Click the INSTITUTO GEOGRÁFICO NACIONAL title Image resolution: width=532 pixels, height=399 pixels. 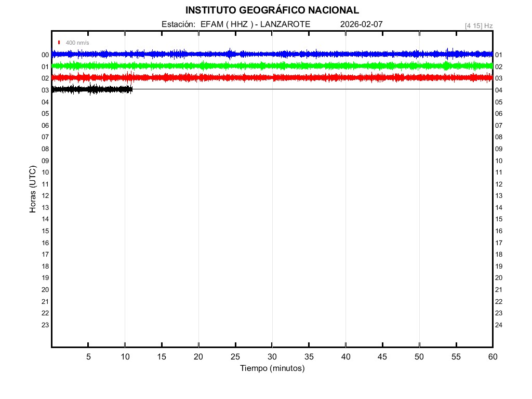pyautogui.click(x=272, y=10)
